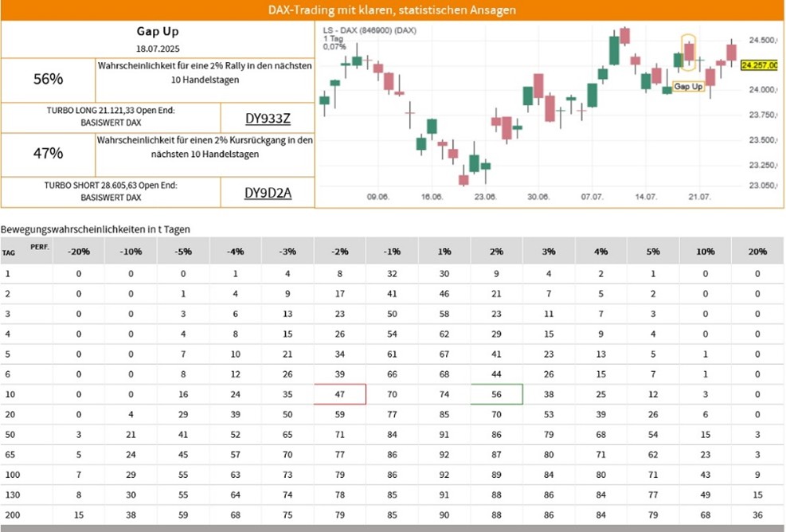Click the value 58 in the day 3 row
This screenshot has width=786, height=532.
coord(444,314)
